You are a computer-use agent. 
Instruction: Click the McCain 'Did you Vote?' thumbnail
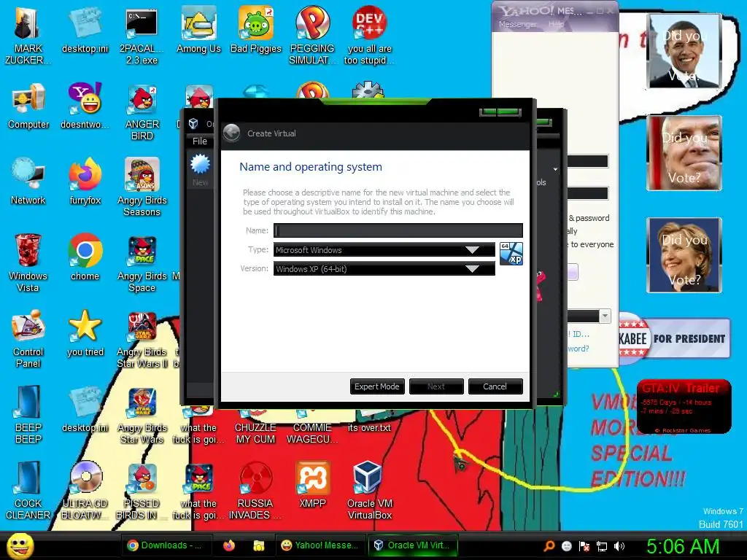(x=684, y=153)
